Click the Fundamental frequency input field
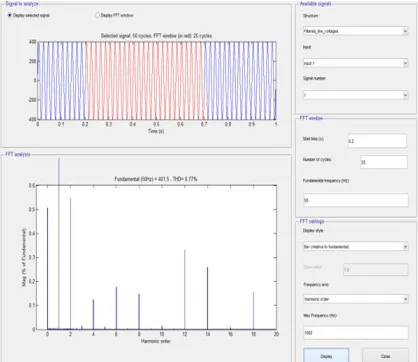The image size is (418, 362). tap(355, 200)
